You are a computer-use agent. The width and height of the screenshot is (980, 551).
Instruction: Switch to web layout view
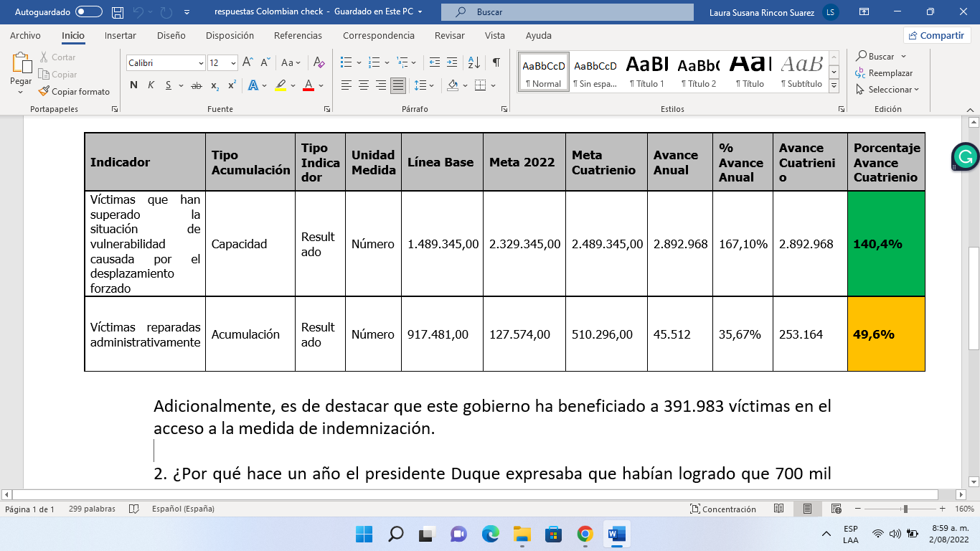point(836,509)
